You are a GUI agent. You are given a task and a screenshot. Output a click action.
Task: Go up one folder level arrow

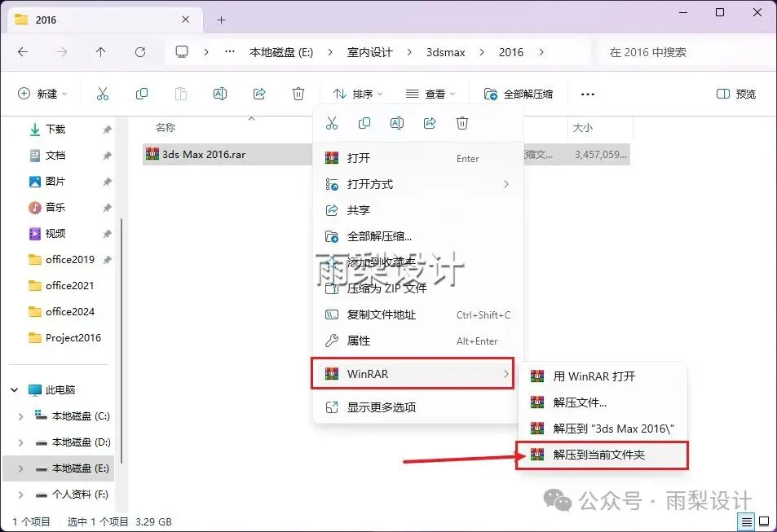[100, 52]
